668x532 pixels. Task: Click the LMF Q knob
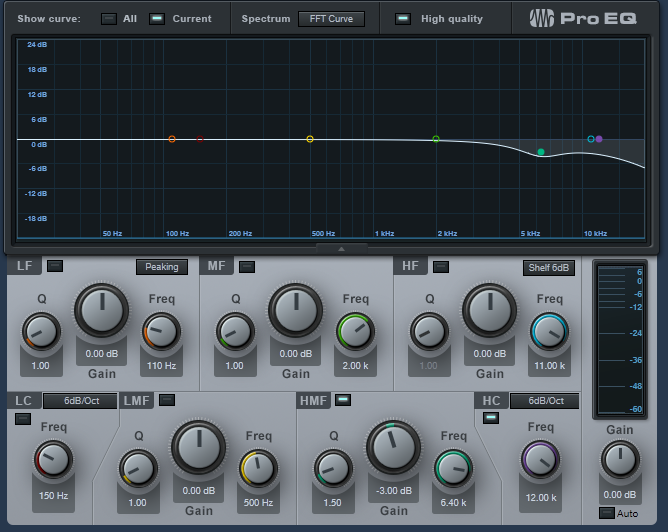138,469
